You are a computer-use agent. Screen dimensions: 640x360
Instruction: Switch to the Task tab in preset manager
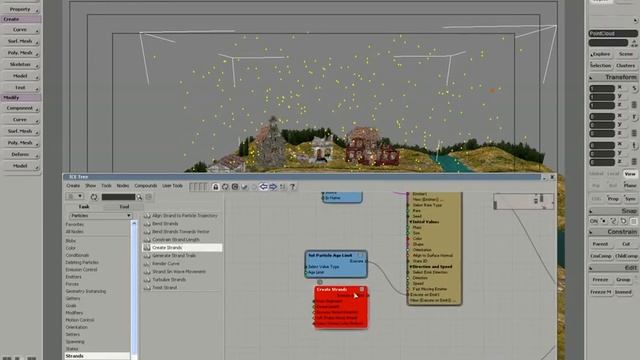coord(84,207)
